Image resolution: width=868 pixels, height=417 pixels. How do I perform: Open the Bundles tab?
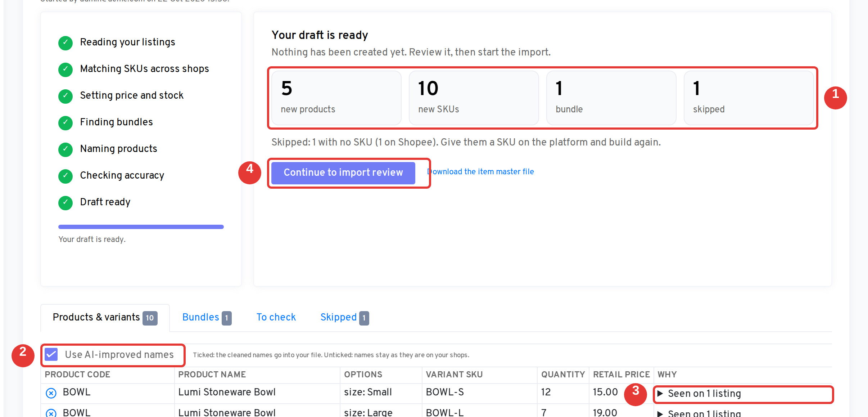[x=207, y=317]
